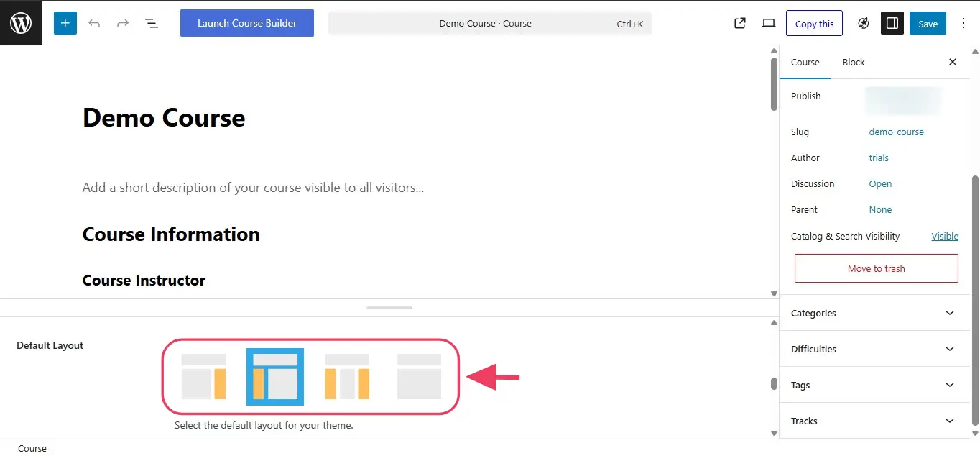The height and width of the screenshot is (456, 980).
Task: Redo the last change
Action: pos(123,23)
